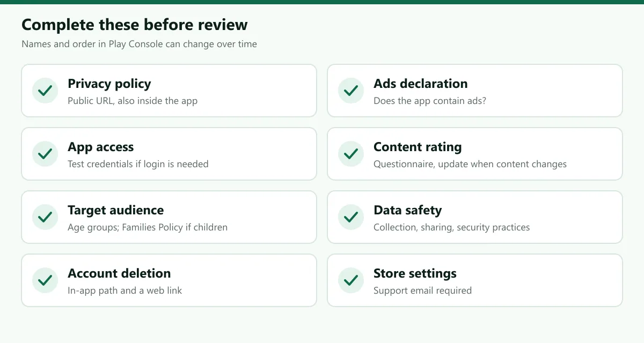Open the Store settings heading

click(415, 273)
